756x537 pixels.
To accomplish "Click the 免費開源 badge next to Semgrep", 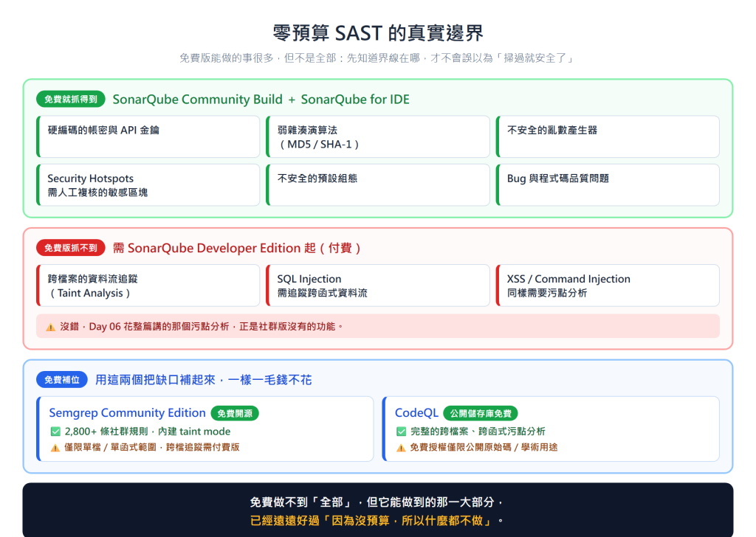I will [x=235, y=413].
